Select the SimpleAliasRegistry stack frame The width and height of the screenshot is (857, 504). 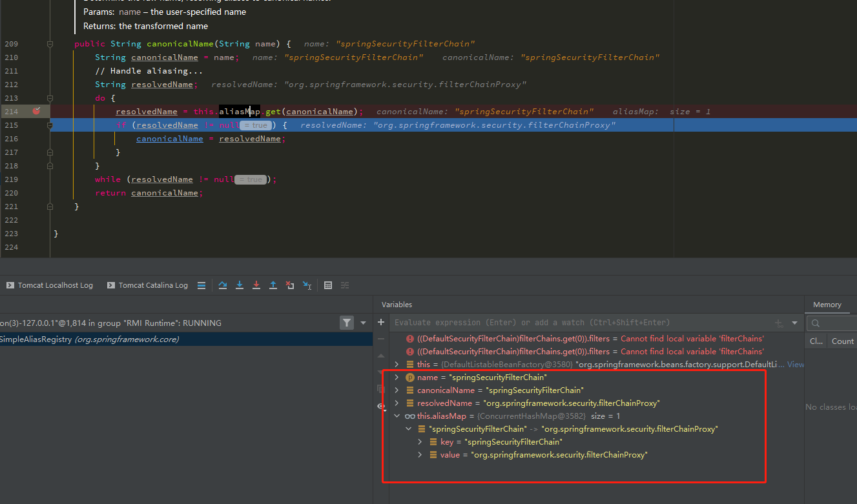point(187,339)
